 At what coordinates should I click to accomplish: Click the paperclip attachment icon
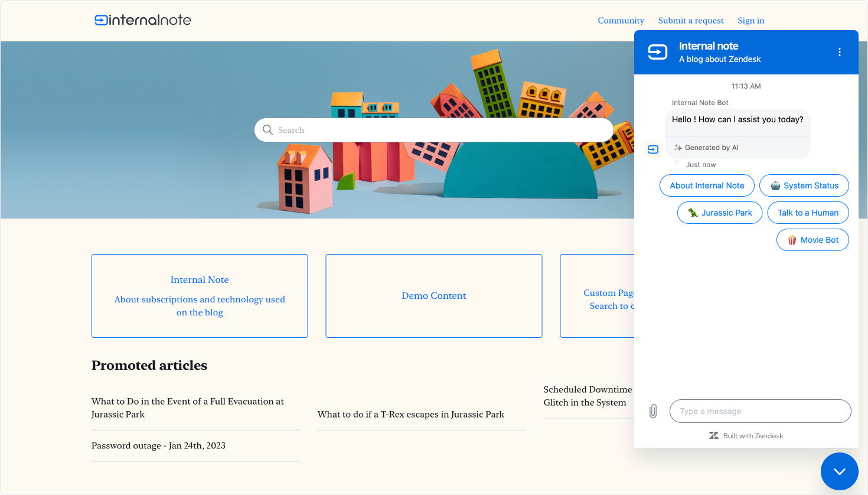tap(653, 411)
